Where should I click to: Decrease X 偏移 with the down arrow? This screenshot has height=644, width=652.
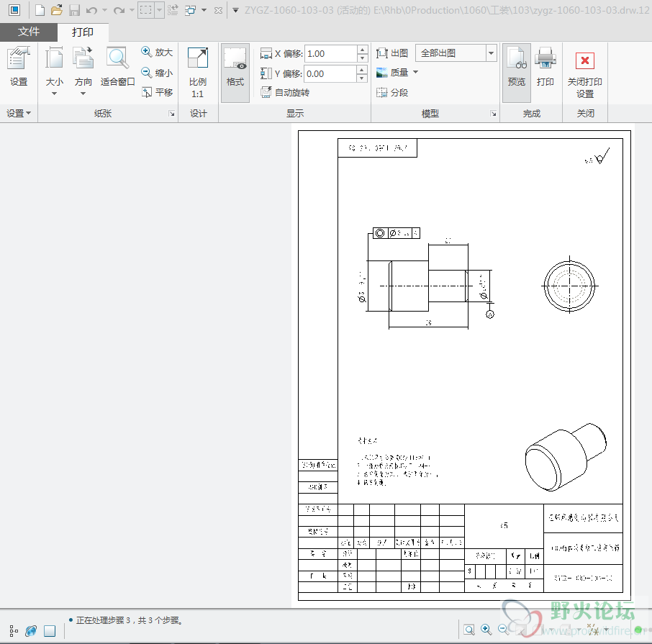click(x=363, y=58)
